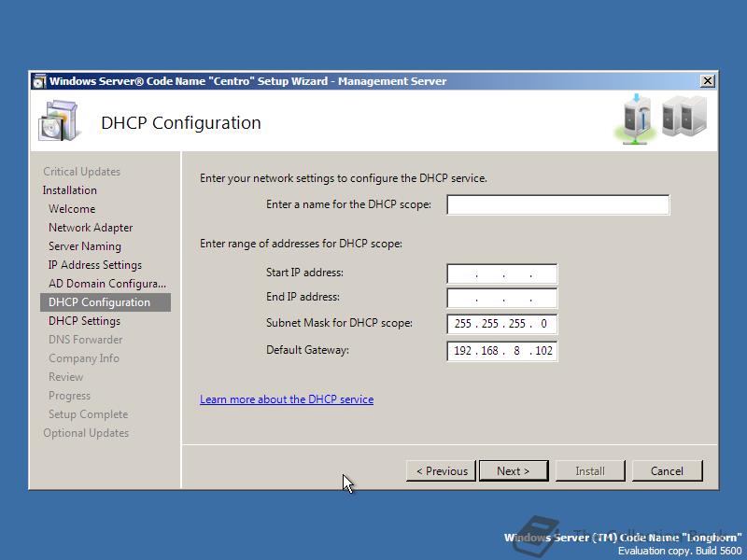Click the server with download arrow icon
Image resolution: width=747 pixels, height=560 pixels.
click(x=636, y=119)
